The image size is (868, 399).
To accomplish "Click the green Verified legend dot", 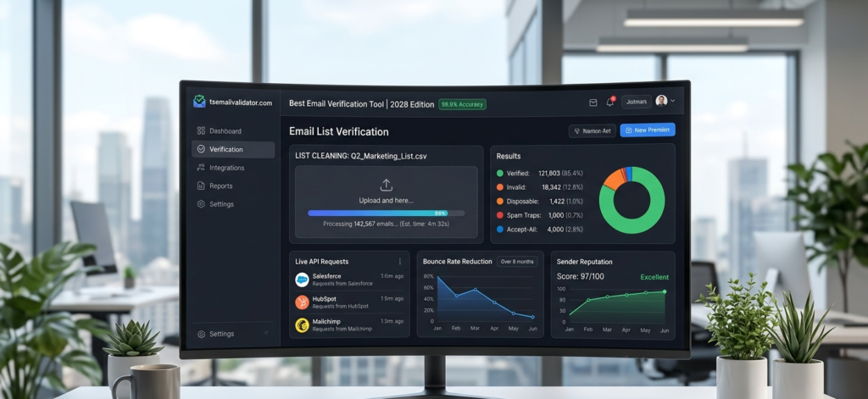I will tap(500, 174).
